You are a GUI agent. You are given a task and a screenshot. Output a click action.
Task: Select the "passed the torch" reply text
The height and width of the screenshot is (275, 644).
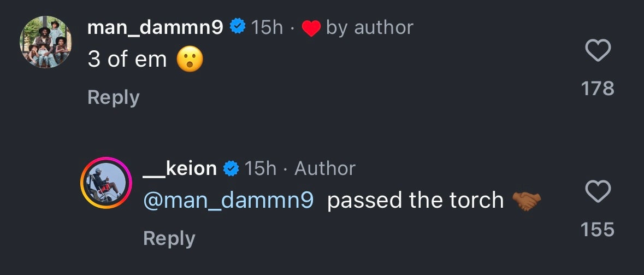coord(415,201)
